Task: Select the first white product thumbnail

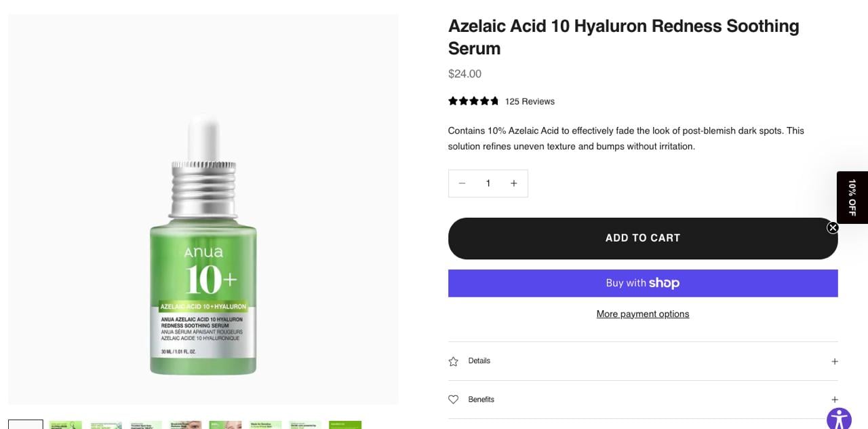Action: point(26,424)
